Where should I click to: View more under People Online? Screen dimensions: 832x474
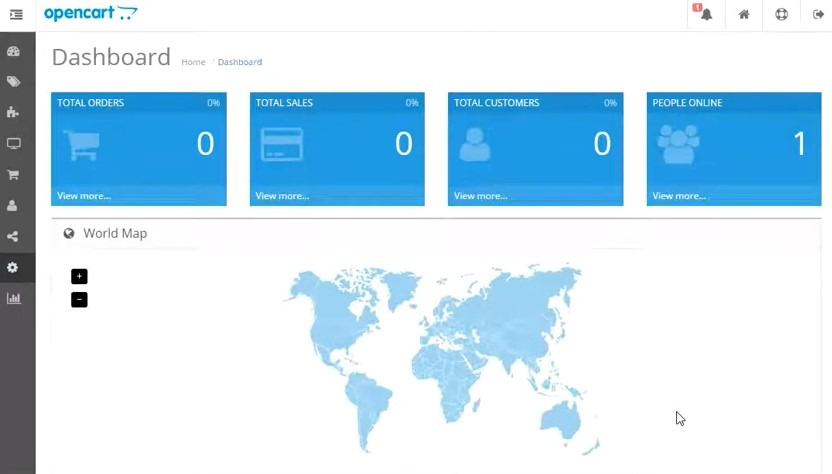point(679,196)
